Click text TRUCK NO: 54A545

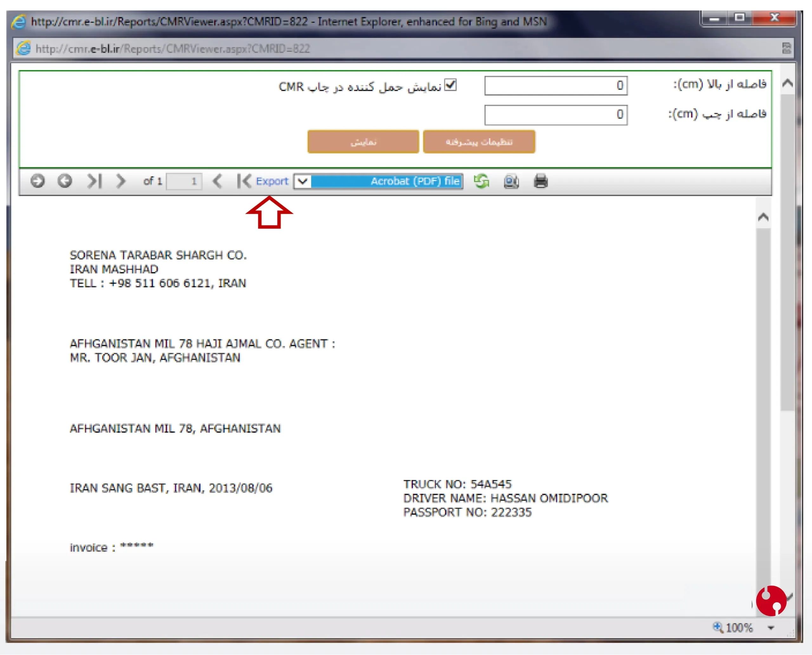coord(457,484)
